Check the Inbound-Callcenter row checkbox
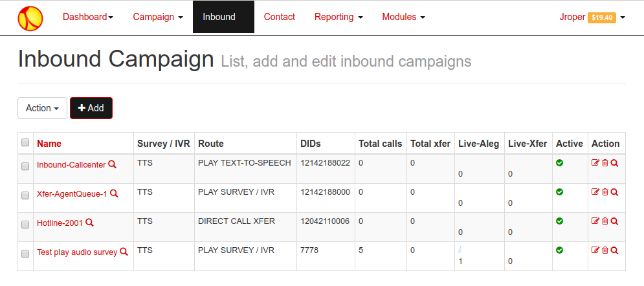Viewport: 644px width, 286px height. 25,166
